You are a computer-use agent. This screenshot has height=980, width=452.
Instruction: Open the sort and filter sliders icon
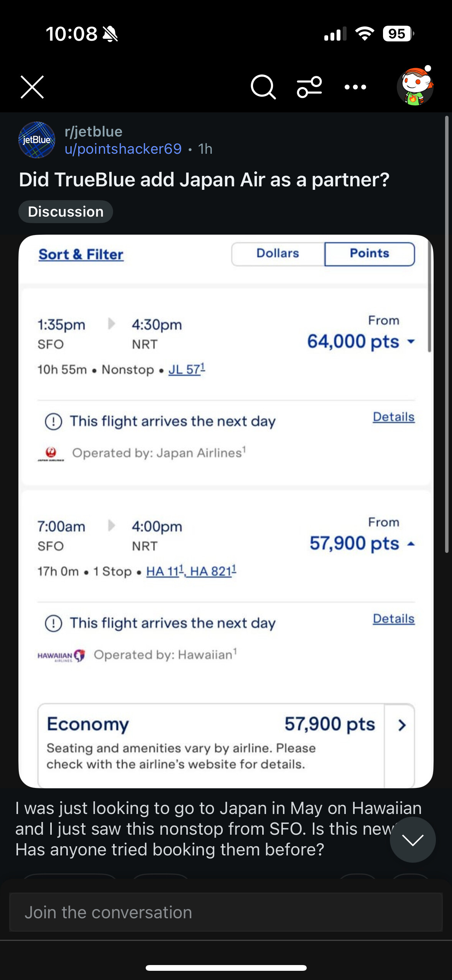(309, 87)
